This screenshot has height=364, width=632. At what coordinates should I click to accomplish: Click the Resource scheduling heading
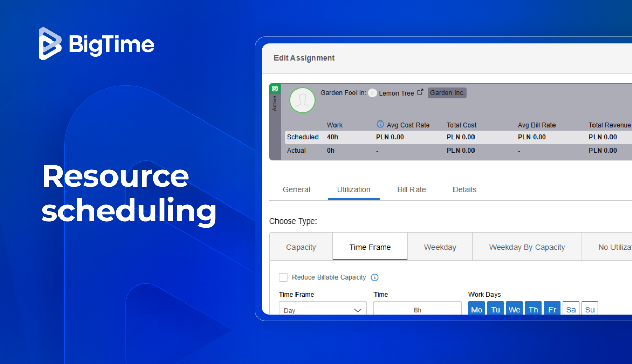(x=129, y=193)
